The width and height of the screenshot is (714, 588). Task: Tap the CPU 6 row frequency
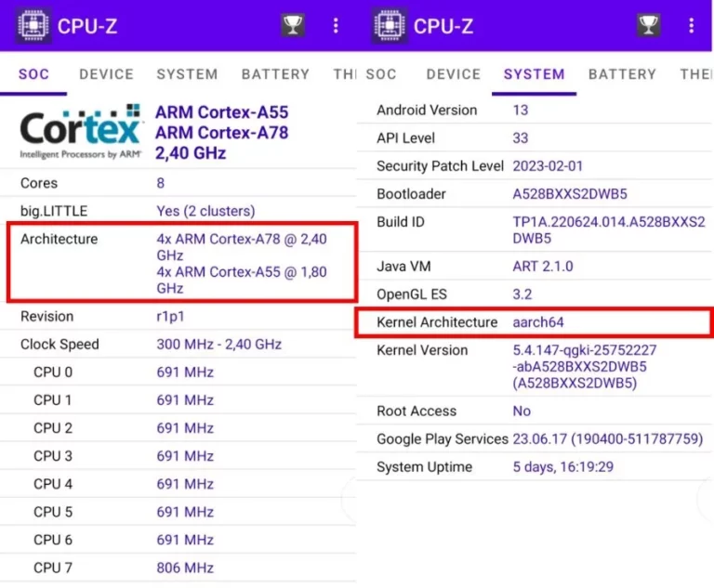click(x=185, y=541)
